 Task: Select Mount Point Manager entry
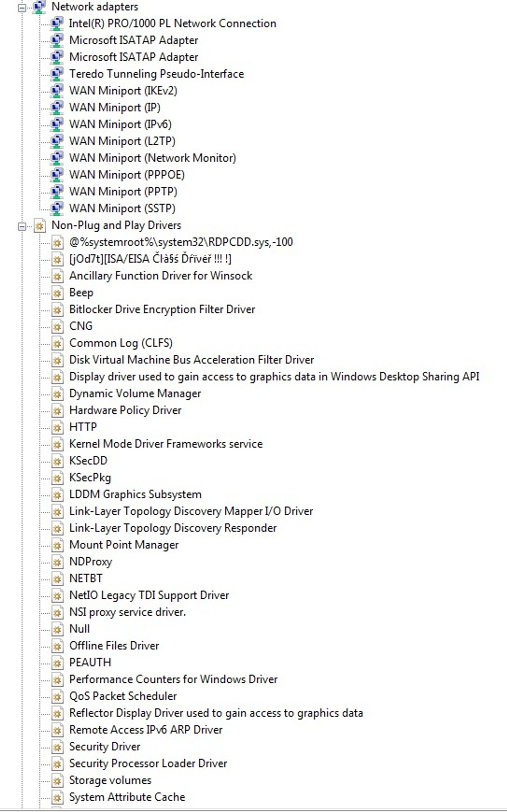(x=124, y=545)
